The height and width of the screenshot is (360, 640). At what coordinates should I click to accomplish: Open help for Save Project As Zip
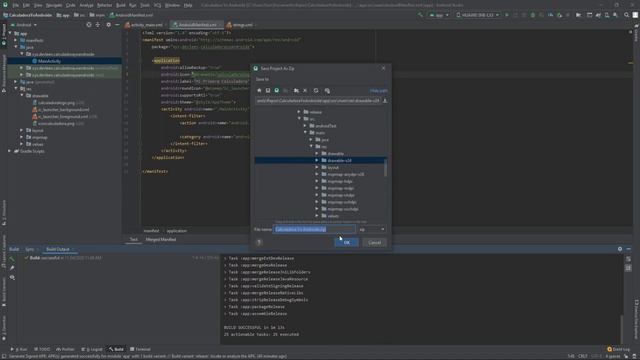259,242
